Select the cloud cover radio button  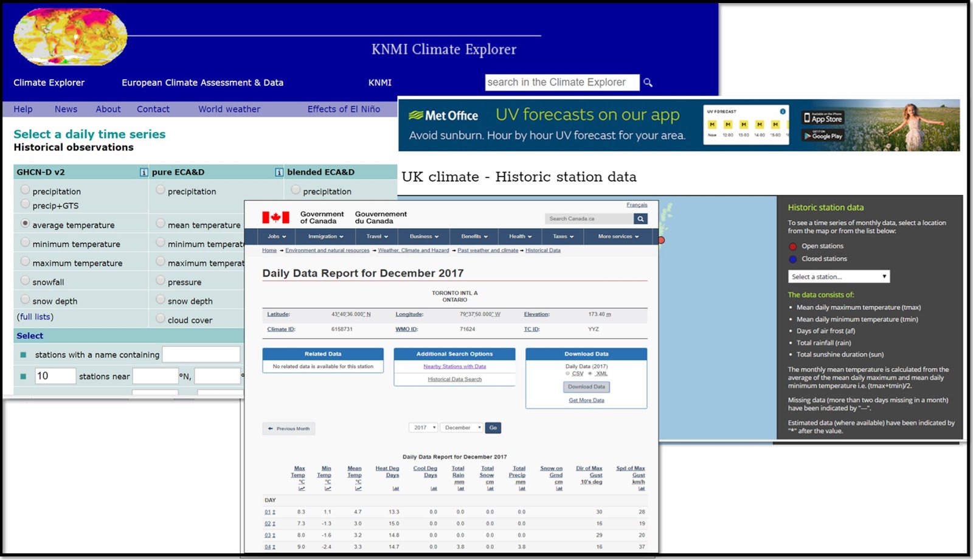pos(161,319)
